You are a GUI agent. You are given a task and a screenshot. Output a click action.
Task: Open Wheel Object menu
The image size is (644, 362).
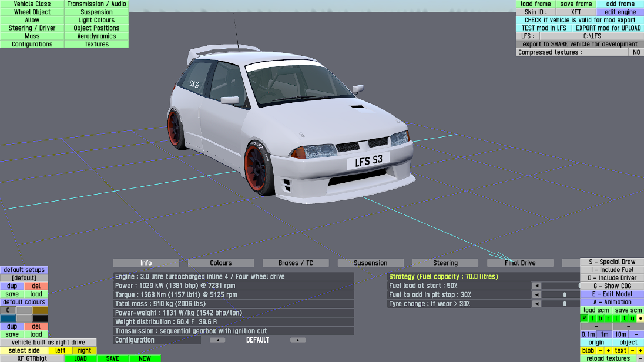click(32, 12)
